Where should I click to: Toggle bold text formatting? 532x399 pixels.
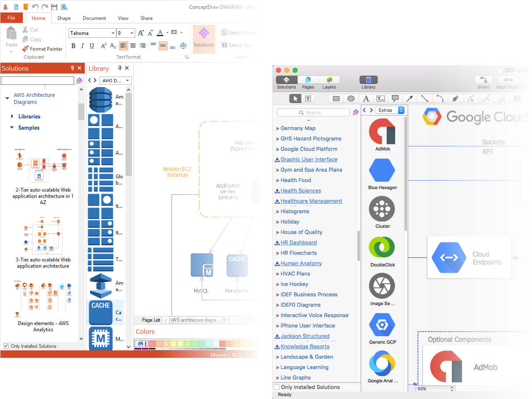(74, 46)
